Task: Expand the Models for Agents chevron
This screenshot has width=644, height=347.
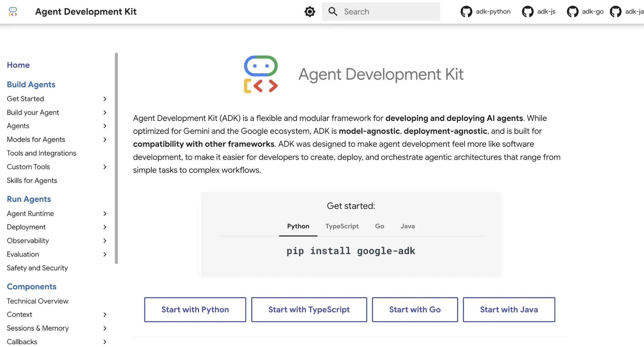Action: [x=105, y=139]
